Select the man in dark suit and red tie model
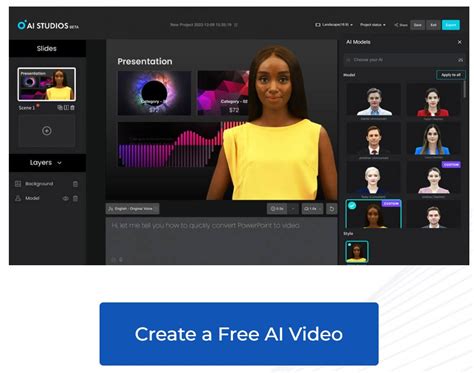Screen dimensions: 474x373 pyautogui.click(x=373, y=140)
